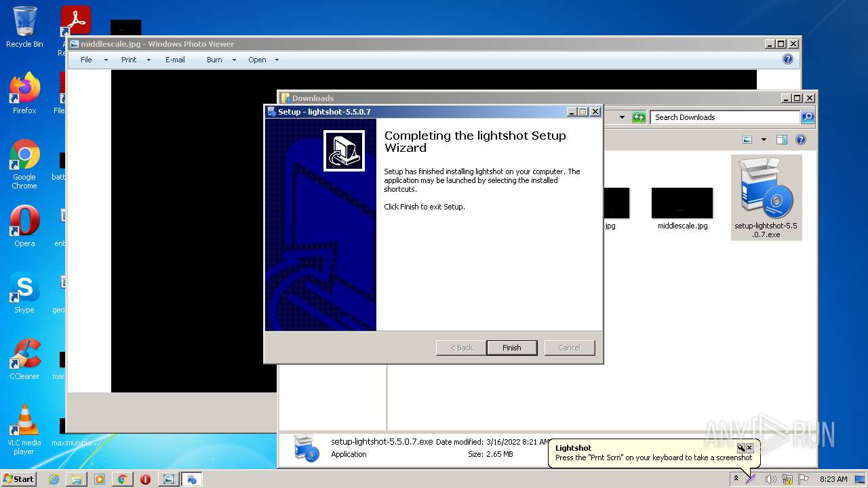The width and height of the screenshot is (868, 488).
Task: Click Chrome icon on taskbar
Action: click(122, 479)
